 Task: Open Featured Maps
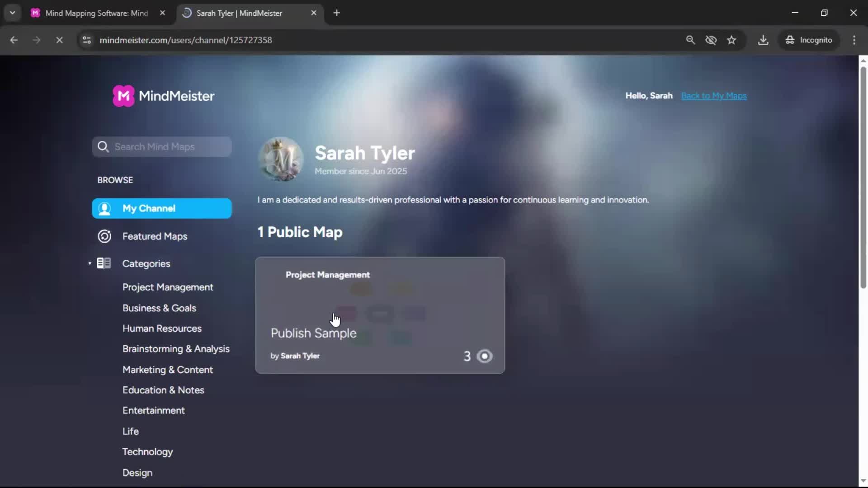pyautogui.click(x=155, y=236)
